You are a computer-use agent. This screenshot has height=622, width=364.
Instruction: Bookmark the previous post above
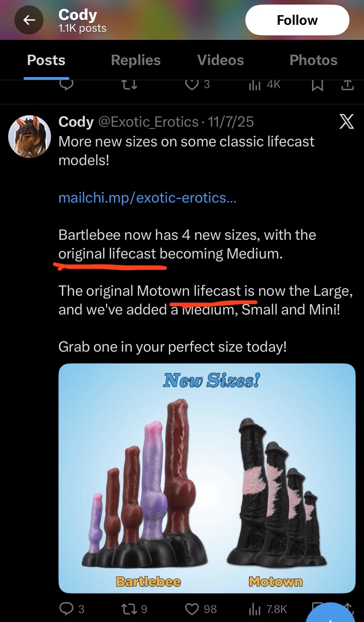317,85
